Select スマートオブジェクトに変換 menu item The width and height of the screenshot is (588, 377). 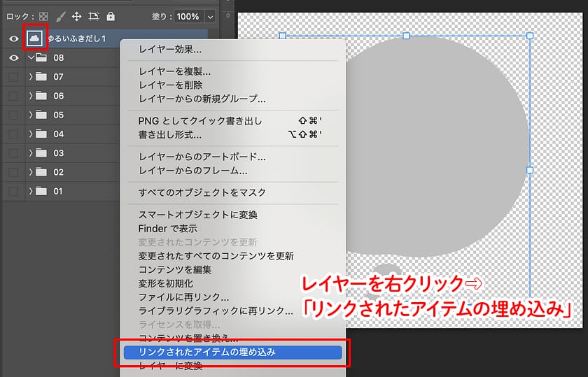click(198, 215)
